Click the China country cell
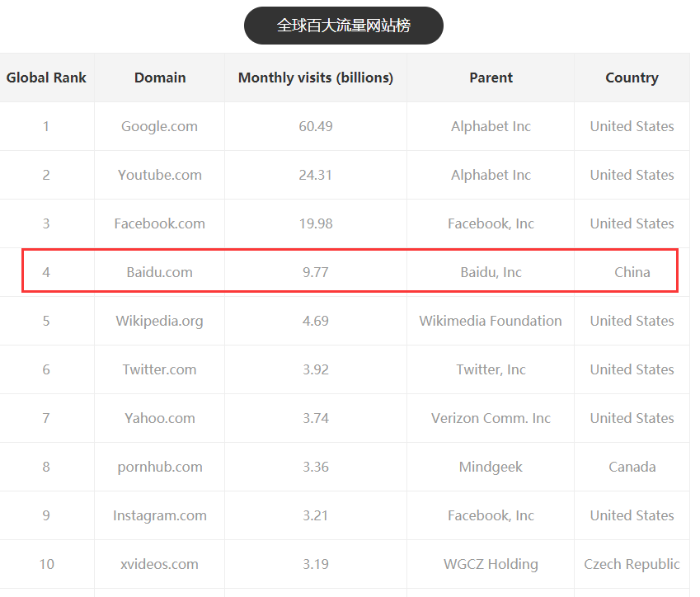700x597 pixels. click(632, 272)
